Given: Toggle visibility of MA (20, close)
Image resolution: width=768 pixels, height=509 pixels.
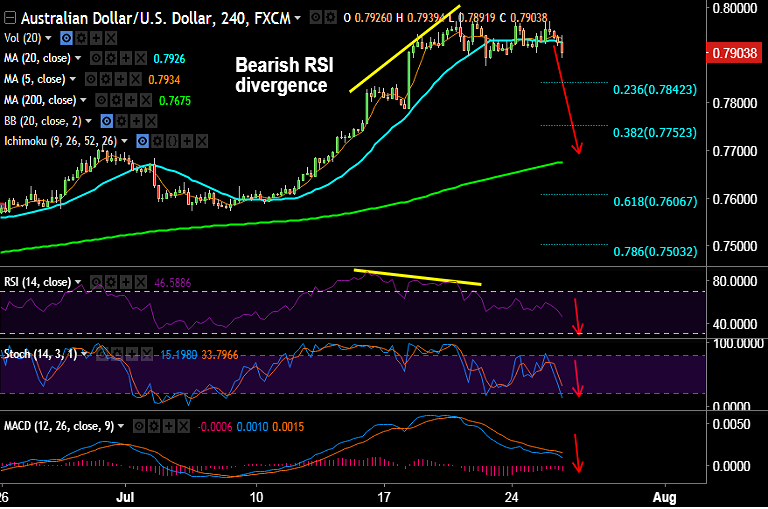Looking at the screenshot, I should point(96,58).
